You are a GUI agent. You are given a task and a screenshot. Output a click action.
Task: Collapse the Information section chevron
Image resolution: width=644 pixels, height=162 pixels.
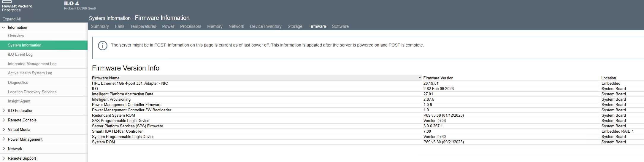[x=4, y=28]
